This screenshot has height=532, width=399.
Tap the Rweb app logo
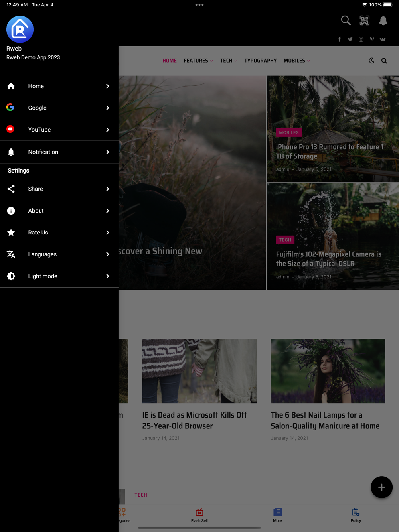20,30
